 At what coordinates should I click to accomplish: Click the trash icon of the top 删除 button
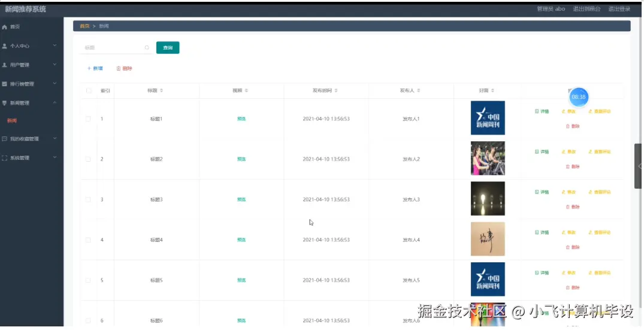(x=118, y=68)
